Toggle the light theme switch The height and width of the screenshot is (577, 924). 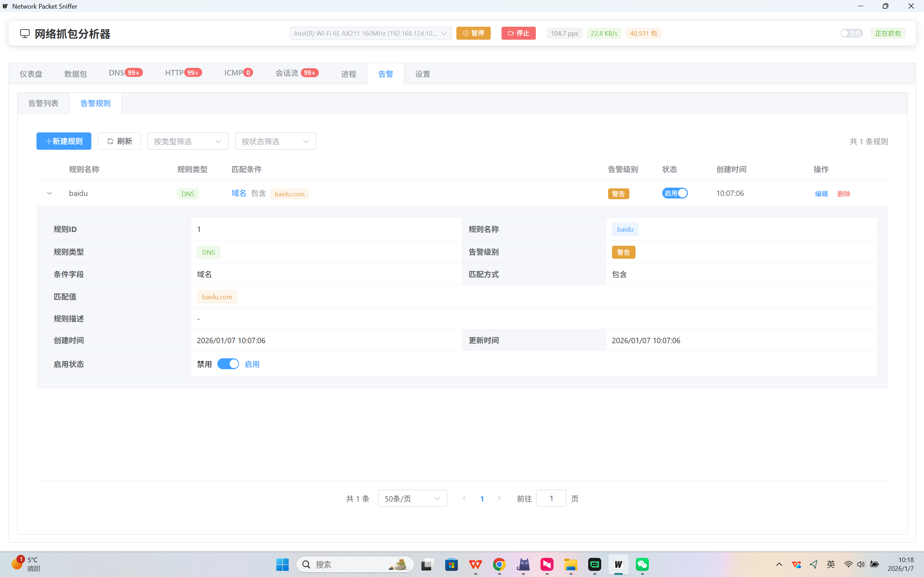pos(851,33)
